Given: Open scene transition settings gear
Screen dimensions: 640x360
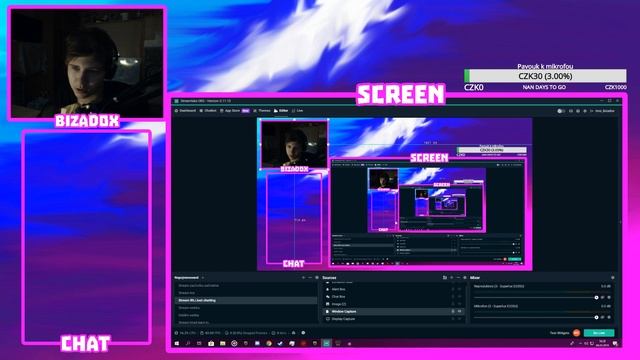Looking at the screenshot, I should coord(317,278).
